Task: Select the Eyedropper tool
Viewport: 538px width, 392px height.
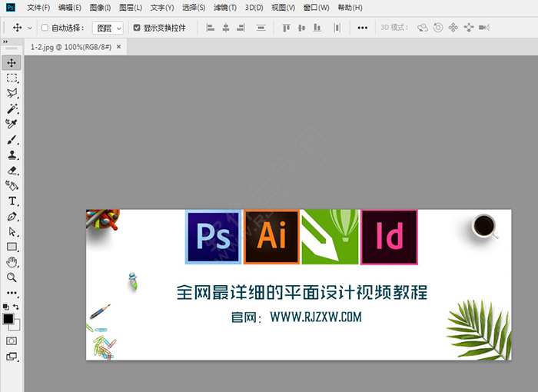Action: [12, 124]
